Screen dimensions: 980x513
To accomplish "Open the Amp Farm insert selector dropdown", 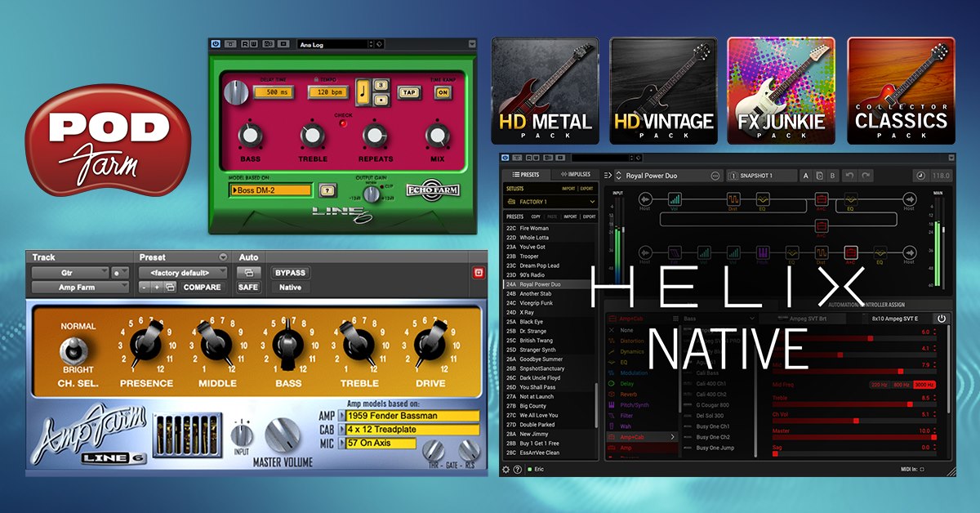I will [x=80, y=288].
